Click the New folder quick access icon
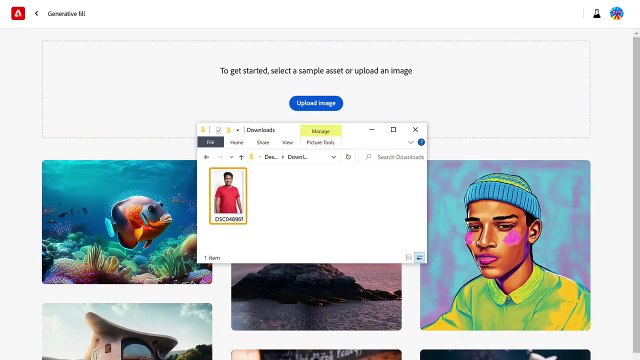The height and width of the screenshot is (360, 640). point(229,130)
